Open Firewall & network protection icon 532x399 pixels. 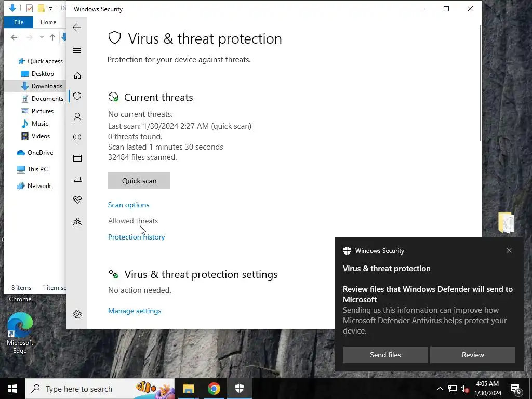(x=77, y=137)
